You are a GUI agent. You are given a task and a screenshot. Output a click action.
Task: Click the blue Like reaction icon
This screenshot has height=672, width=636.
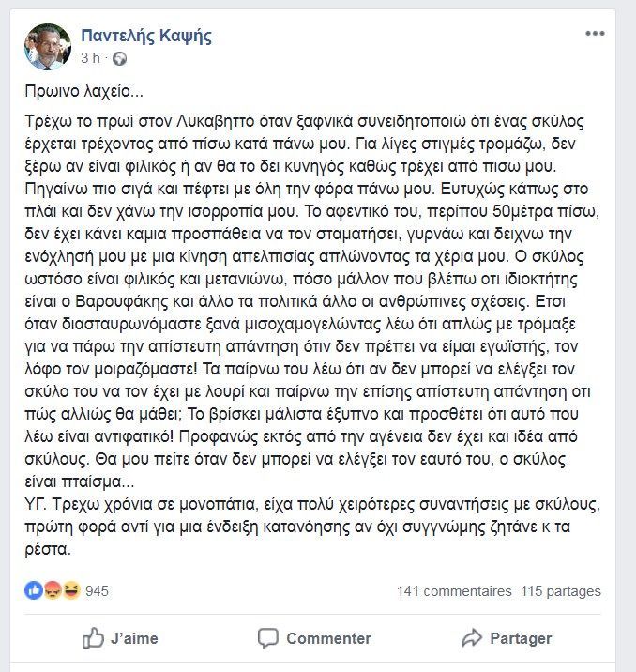33,591
